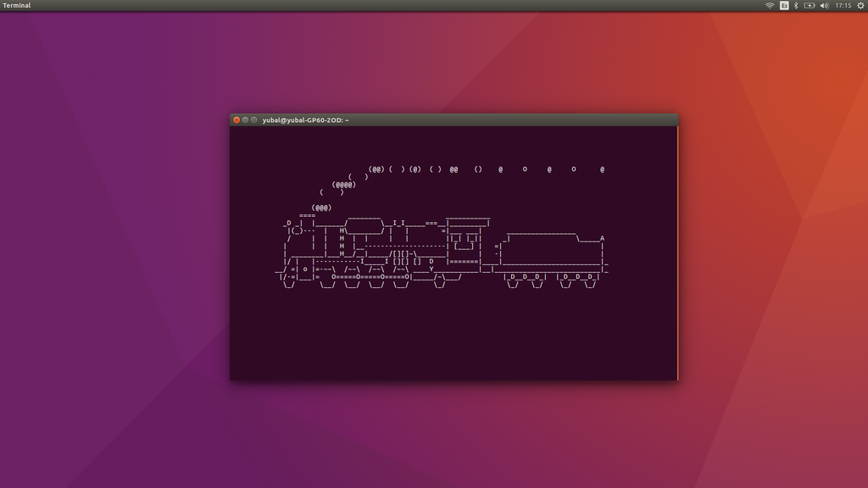Open the battery status indicator

tap(810, 5)
